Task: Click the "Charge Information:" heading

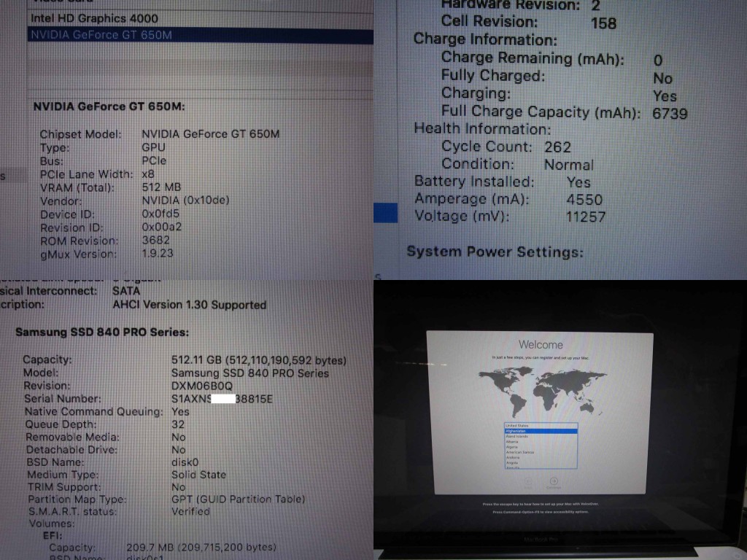Action: click(x=485, y=39)
